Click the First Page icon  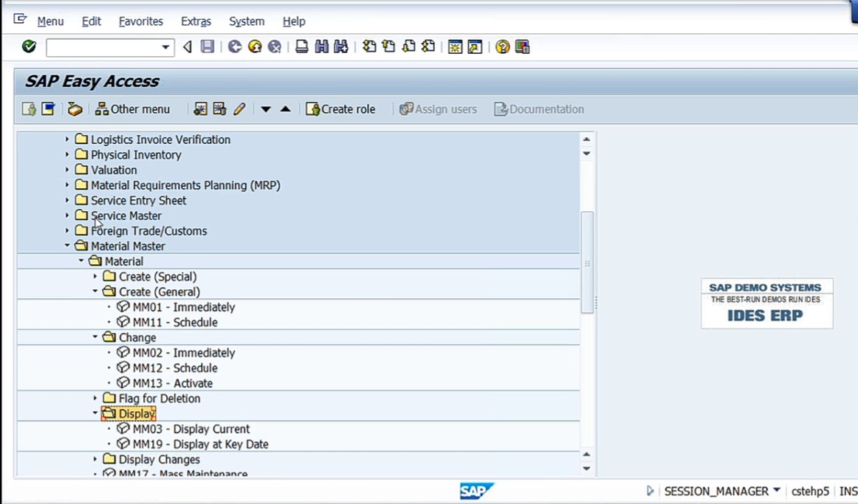(x=369, y=47)
